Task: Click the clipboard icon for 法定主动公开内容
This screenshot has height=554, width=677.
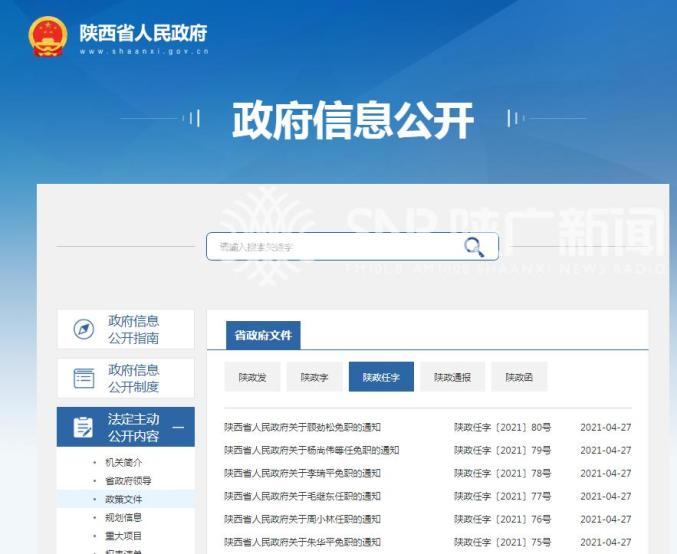Action: click(84, 427)
